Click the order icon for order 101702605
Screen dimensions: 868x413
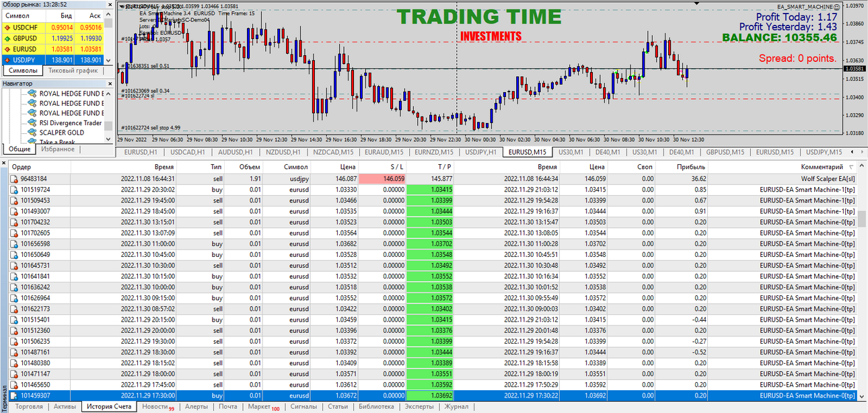14,233
